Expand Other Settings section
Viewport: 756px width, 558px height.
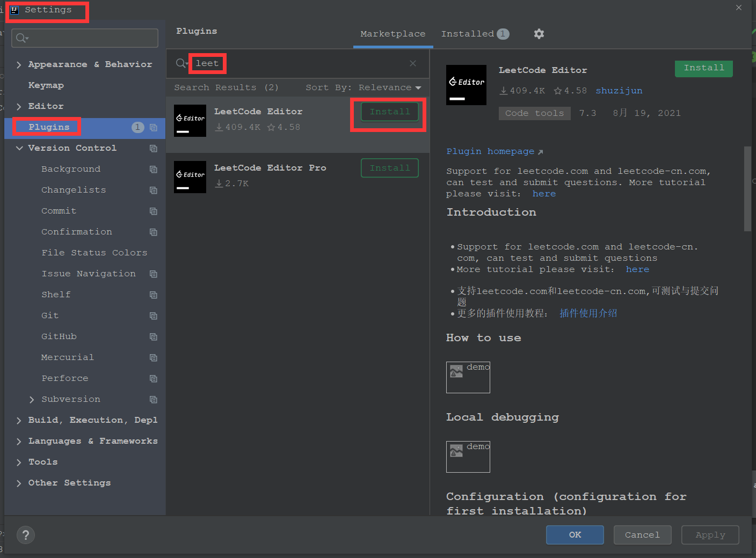(x=19, y=483)
